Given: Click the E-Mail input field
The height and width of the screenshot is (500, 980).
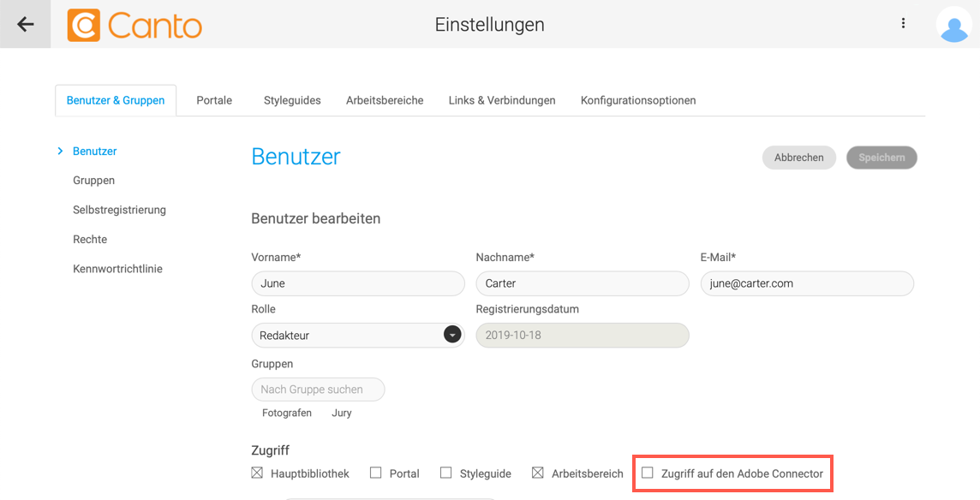Looking at the screenshot, I should pos(807,283).
